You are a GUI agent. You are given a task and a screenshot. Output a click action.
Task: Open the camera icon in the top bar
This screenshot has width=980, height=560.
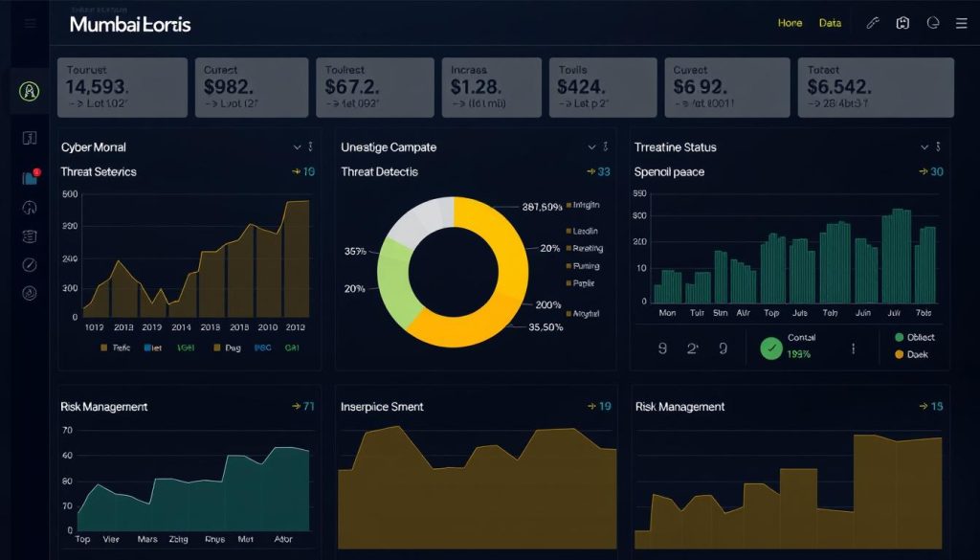click(902, 22)
